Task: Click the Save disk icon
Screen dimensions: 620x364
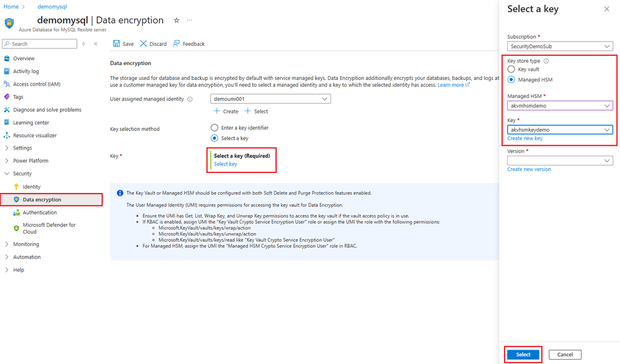Action: 116,43
